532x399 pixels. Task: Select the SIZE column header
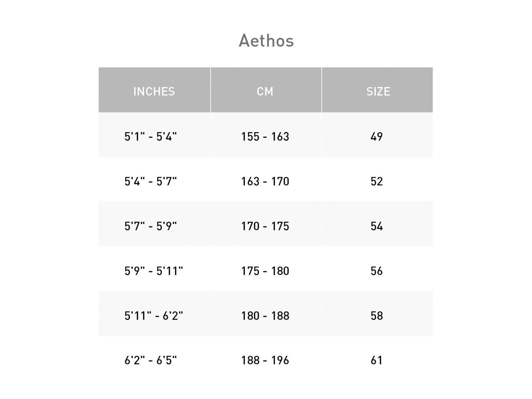pyautogui.click(x=378, y=91)
